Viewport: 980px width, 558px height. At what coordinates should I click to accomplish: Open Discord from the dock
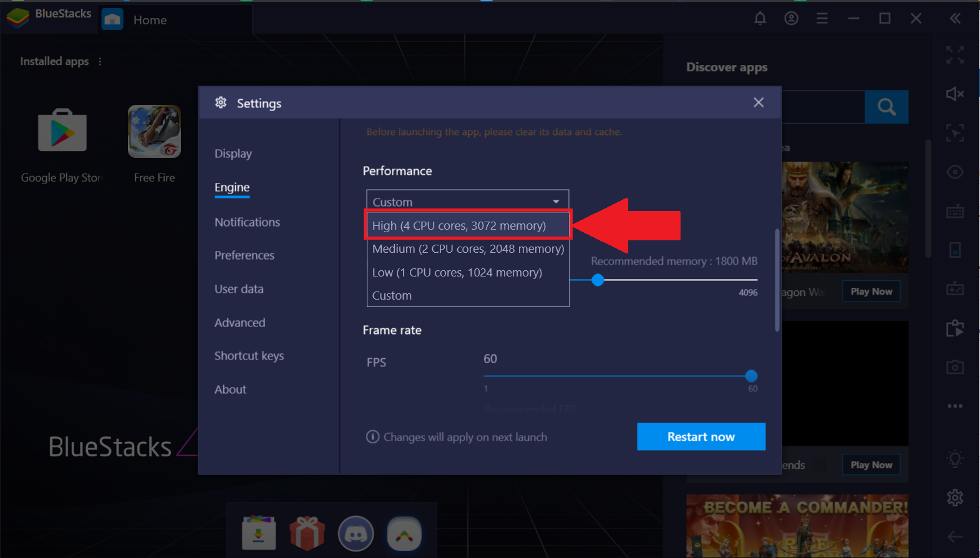pyautogui.click(x=356, y=534)
